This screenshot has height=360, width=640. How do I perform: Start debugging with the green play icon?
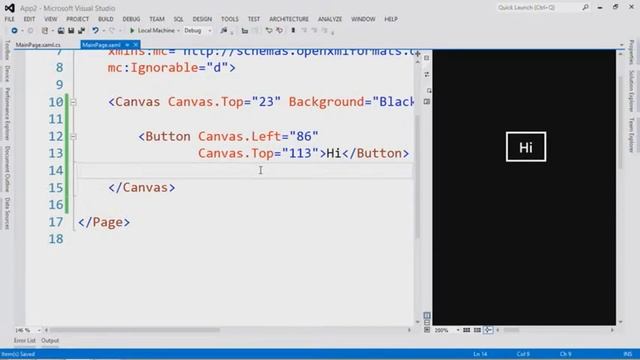[x=132, y=31]
